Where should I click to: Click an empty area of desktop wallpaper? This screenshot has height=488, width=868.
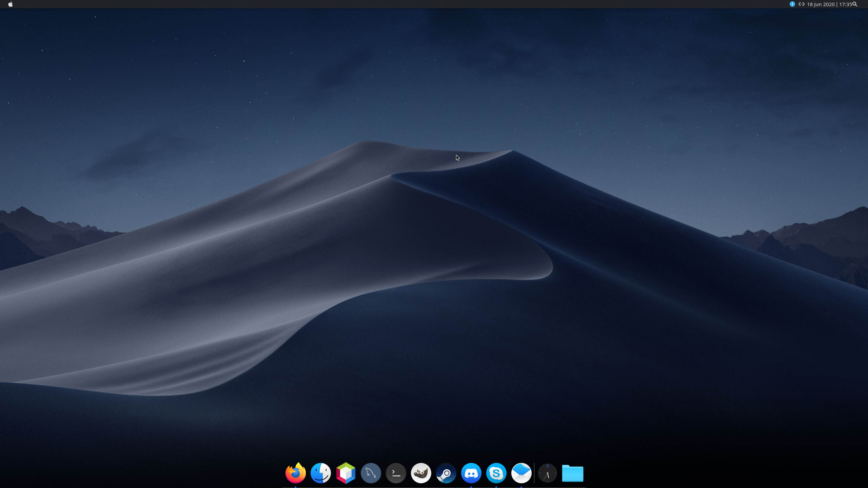pos(203,102)
